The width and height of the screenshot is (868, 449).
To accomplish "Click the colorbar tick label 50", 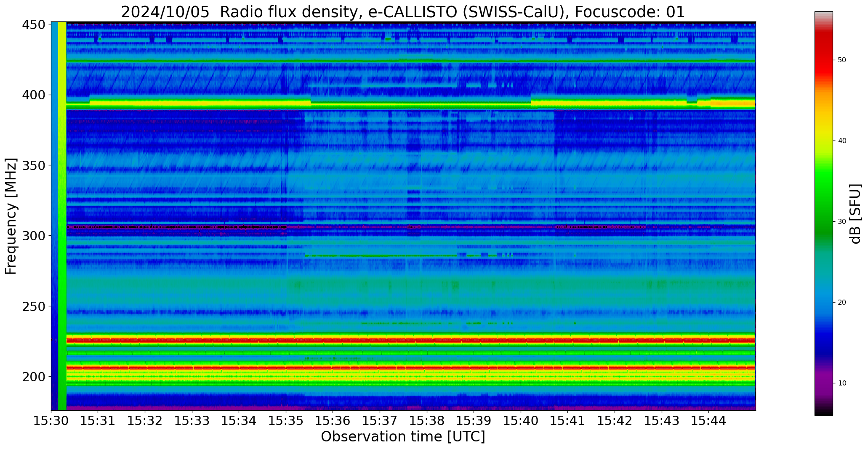I will coord(842,60).
